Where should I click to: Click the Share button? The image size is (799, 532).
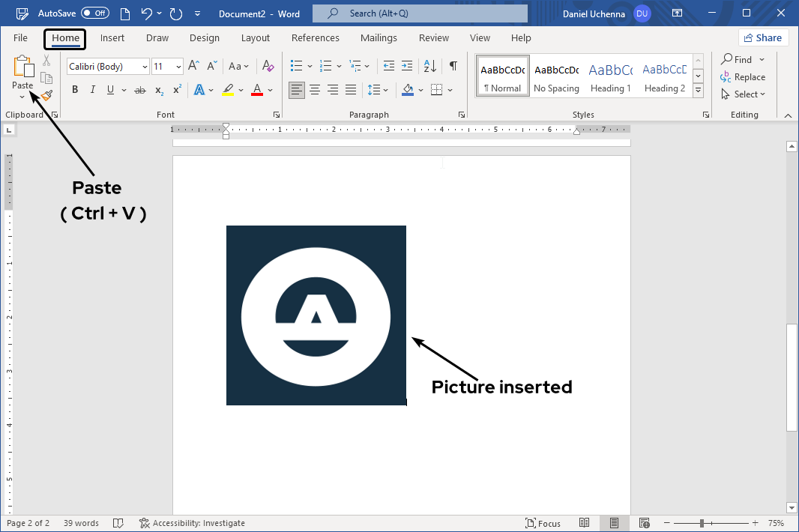coord(763,37)
